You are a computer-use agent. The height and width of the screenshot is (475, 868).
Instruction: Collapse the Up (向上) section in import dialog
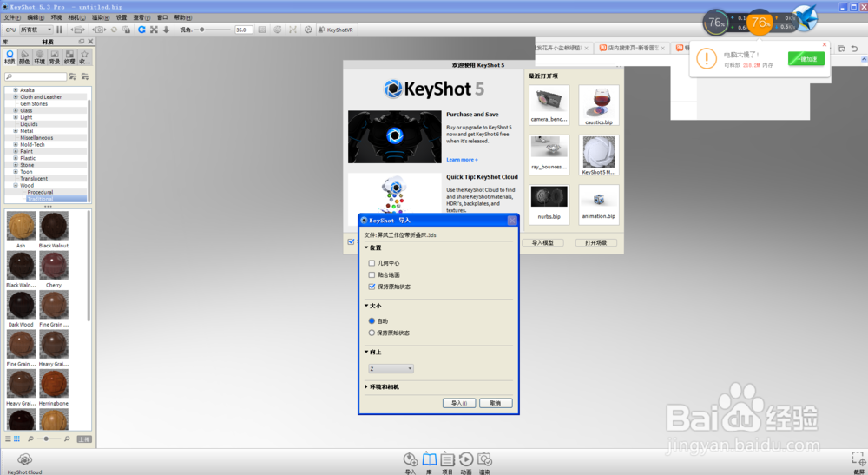366,352
